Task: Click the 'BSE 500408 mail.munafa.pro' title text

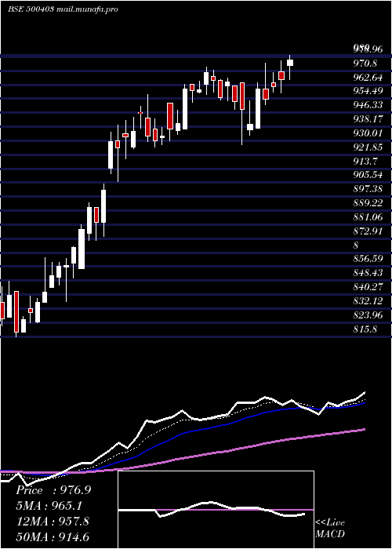Action: click(63, 9)
